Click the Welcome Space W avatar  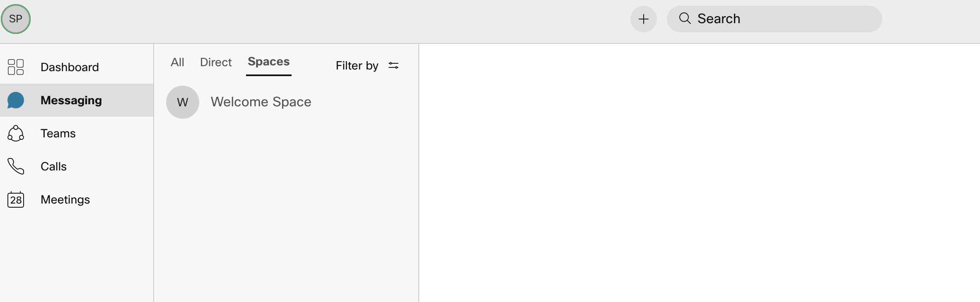(183, 102)
